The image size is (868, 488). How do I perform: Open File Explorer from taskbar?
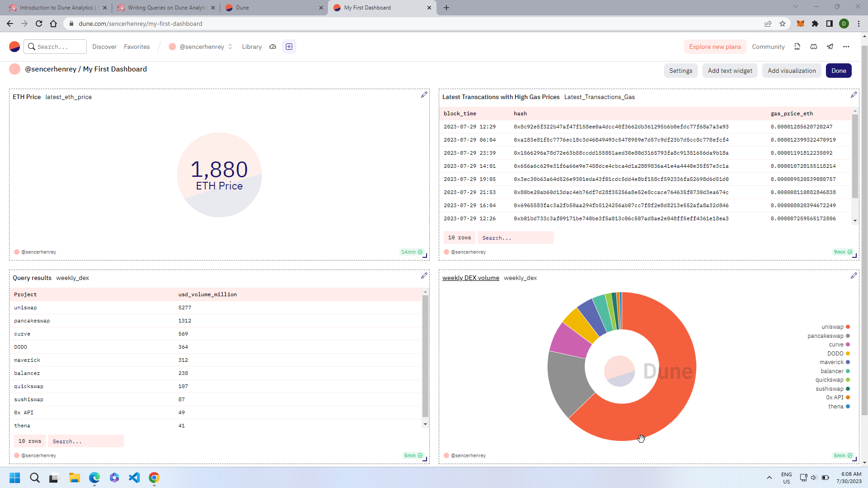75,478
